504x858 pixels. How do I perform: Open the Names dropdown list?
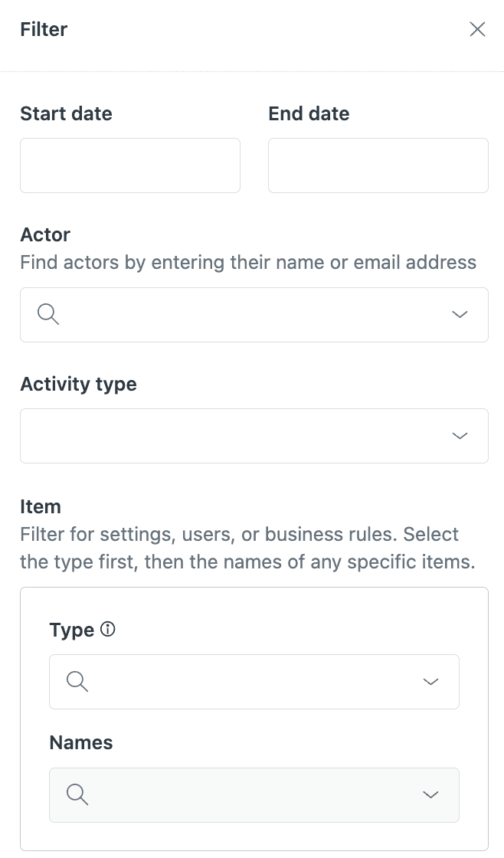coord(254,794)
